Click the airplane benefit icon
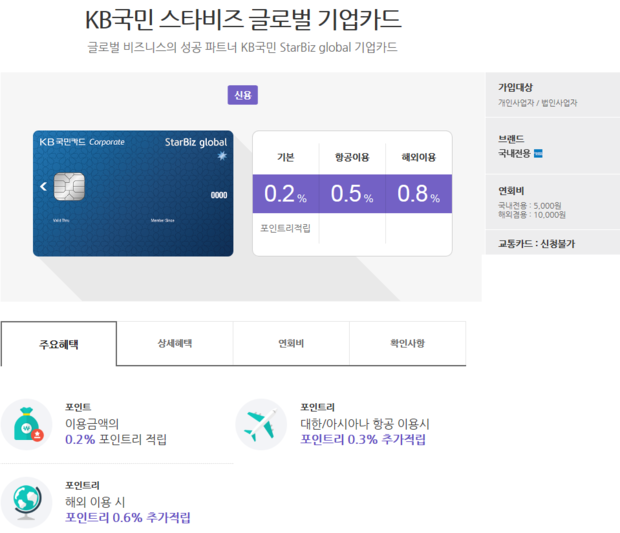The image size is (620, 533). tap(261, 424)
